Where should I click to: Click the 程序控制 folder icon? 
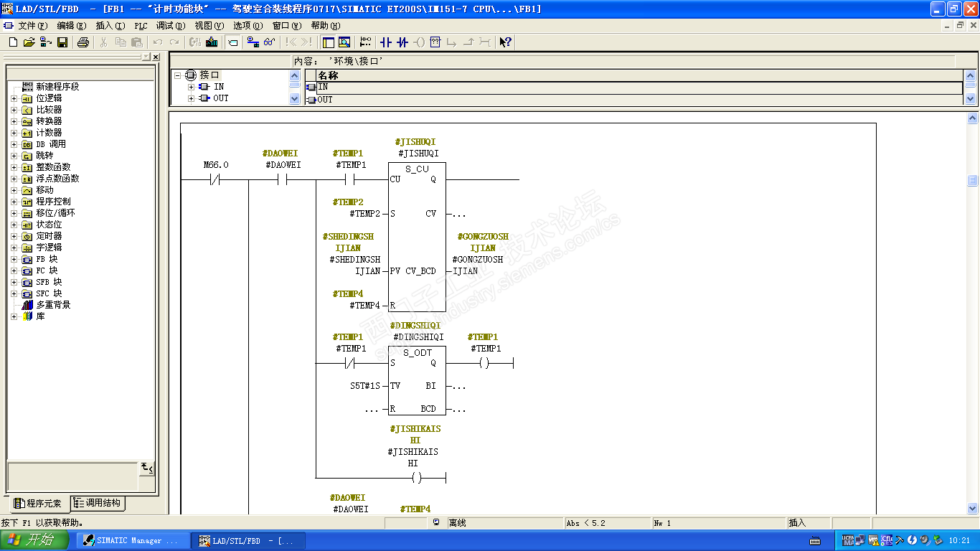[27, 202]
